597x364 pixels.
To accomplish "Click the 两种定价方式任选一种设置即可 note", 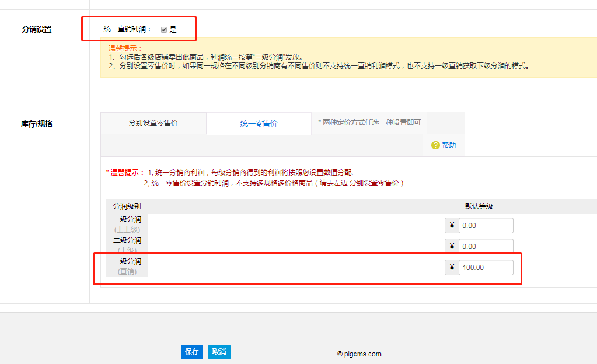I will 369,123.
